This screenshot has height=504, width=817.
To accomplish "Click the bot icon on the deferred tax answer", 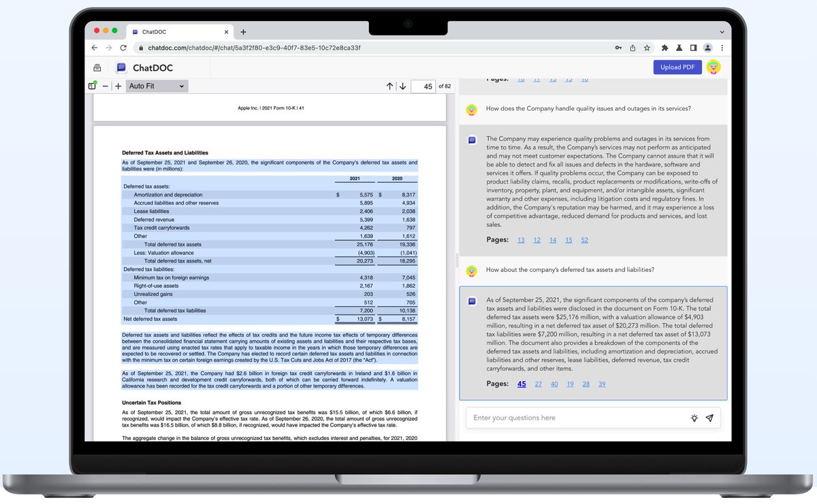I will [x=471, y=301].
